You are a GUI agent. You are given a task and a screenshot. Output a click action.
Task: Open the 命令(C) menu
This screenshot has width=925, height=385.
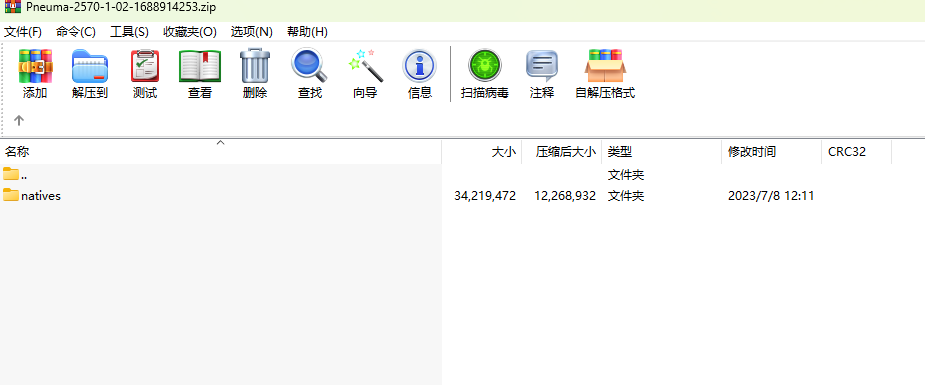point(76,32)
